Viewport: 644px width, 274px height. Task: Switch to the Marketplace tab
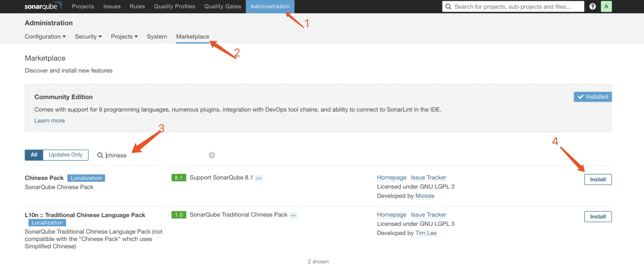click(x=192, y=37)
